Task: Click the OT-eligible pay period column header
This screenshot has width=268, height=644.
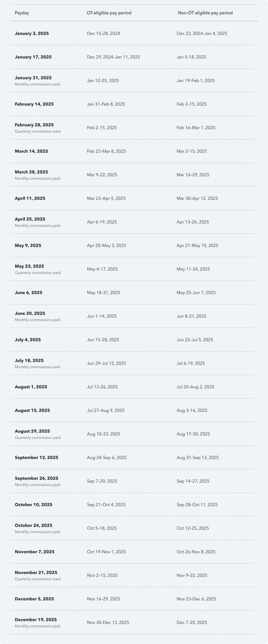Action: tap(109, 13)
